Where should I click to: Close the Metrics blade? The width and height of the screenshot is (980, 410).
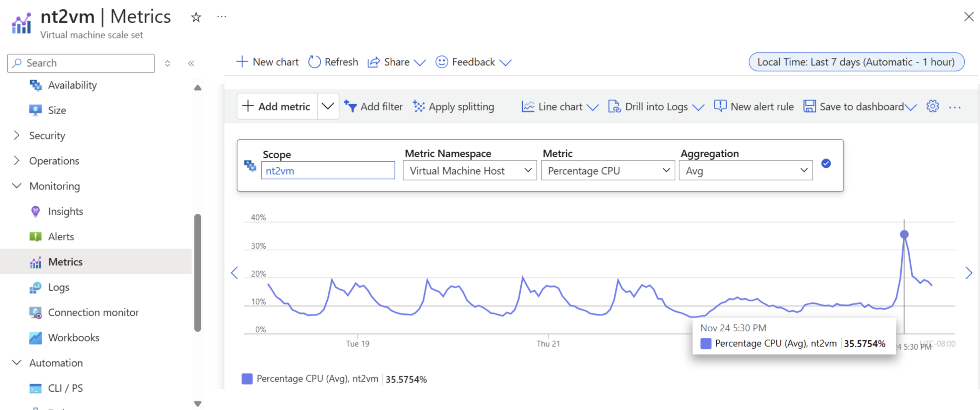tap(969, 17)
